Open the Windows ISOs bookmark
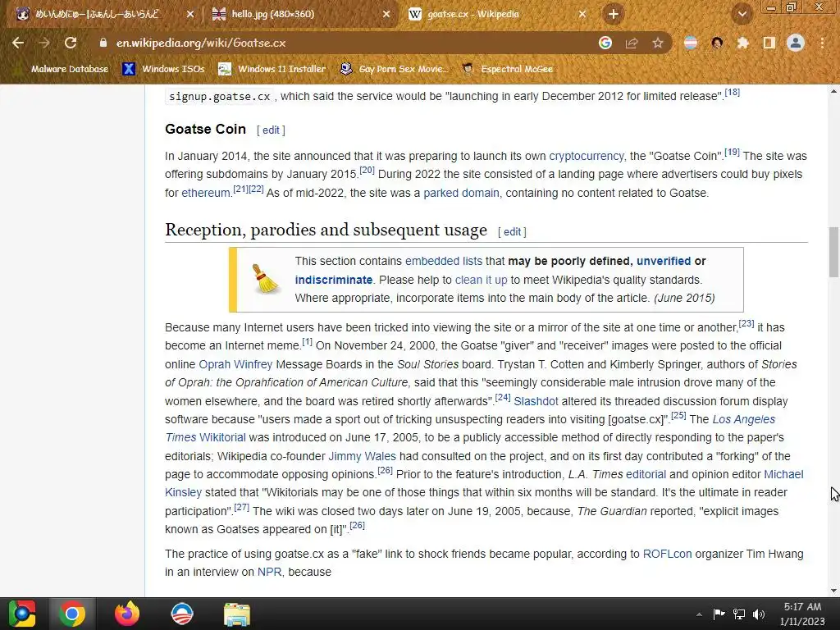 (163, 69)
